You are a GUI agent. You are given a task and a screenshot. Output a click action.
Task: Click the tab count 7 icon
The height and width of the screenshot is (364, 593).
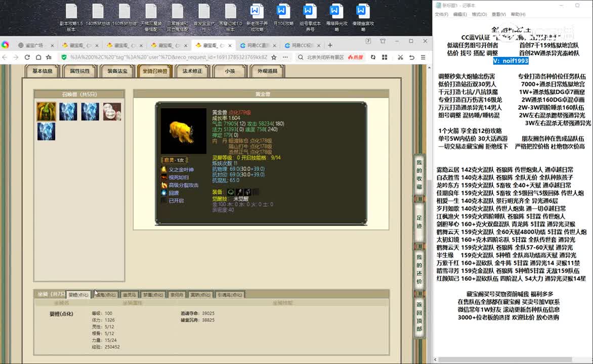368,41
